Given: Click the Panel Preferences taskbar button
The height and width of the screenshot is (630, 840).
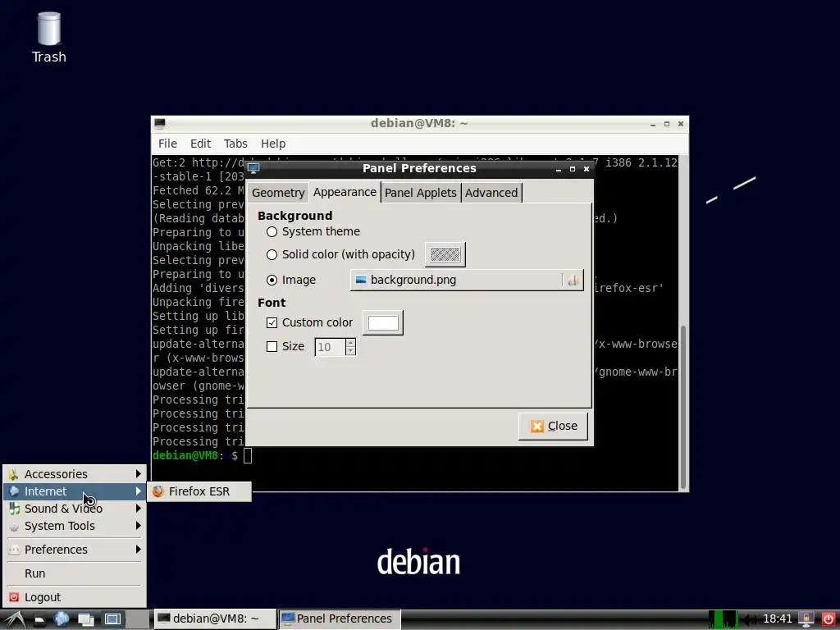Looking at the screenshot, I should pos(339,619).
